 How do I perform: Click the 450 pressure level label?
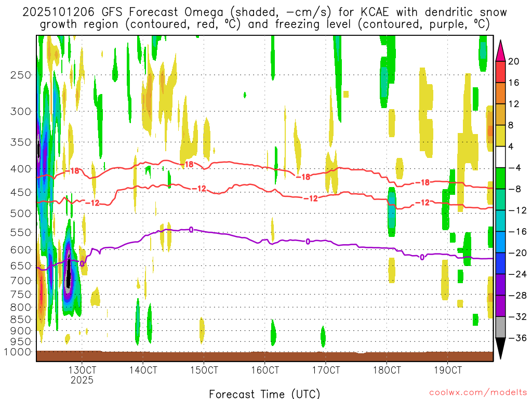pyautogui.click(x=21, y=192)
